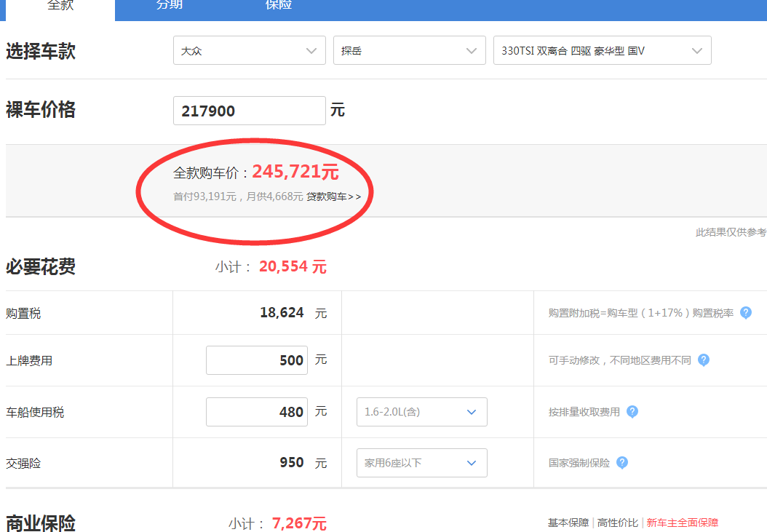Click the 此结果仅供参考 disclaimer text
Viewport: 767px width, 532px height.
coord(731,232)
